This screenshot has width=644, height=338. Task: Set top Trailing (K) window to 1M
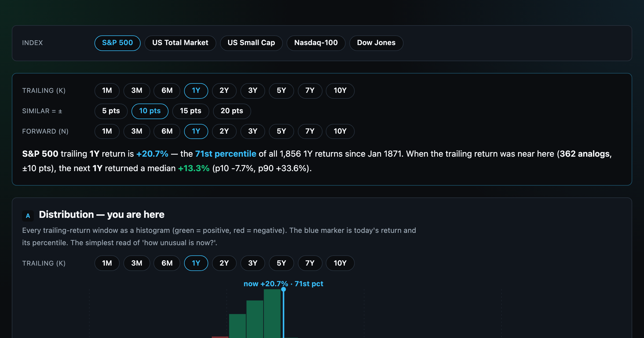coord(107,91)
